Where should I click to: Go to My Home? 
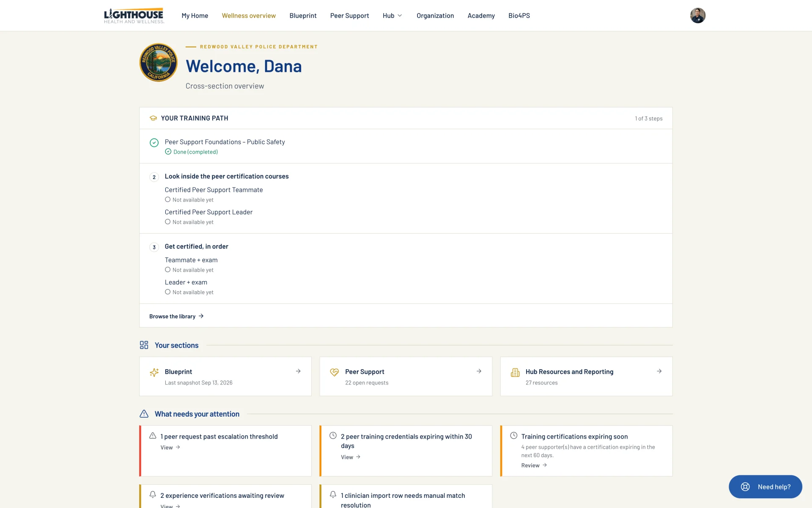click(x=195, y=16)
